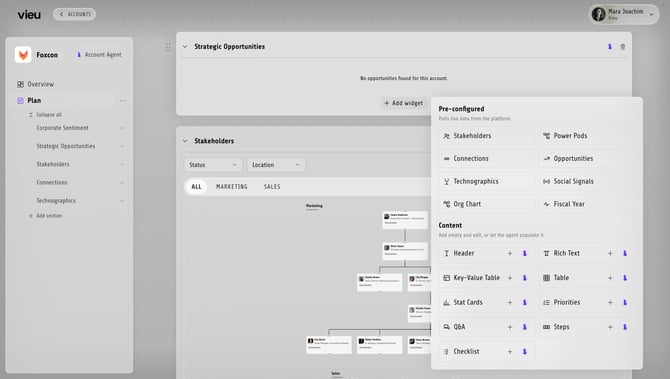The image size is (670, 379).
Task: Let agent populate Checklist
Action: click(x=525, y=352)
